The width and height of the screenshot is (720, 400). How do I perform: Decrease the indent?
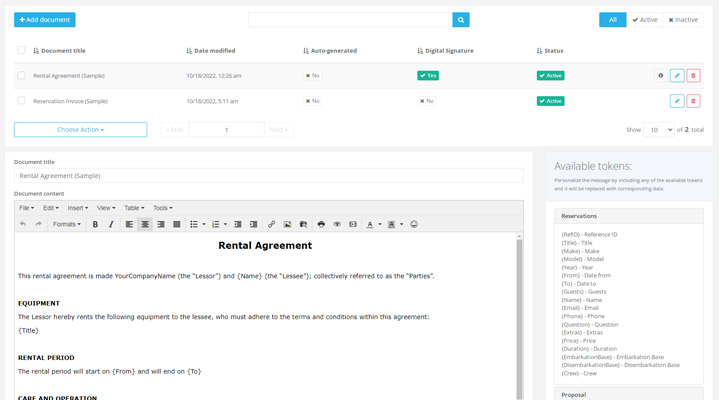(x=237, y=224)
